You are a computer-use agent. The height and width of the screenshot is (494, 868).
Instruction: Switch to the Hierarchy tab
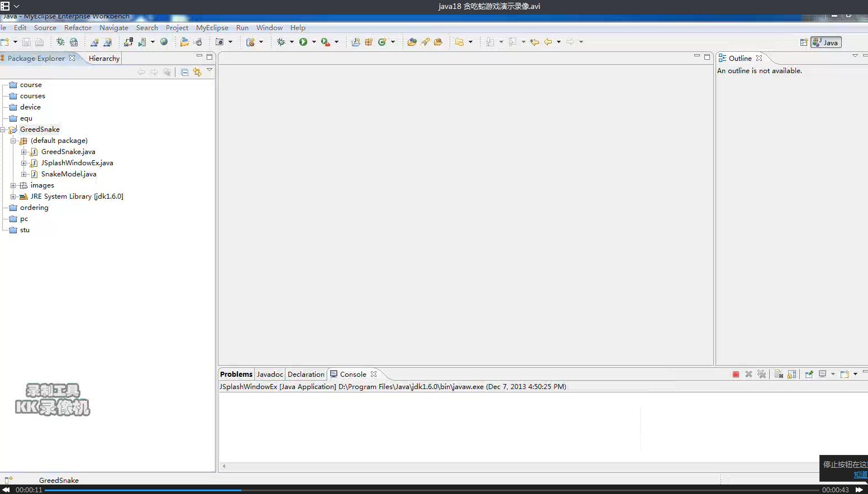pyautogui.click(x=104, y=59)
